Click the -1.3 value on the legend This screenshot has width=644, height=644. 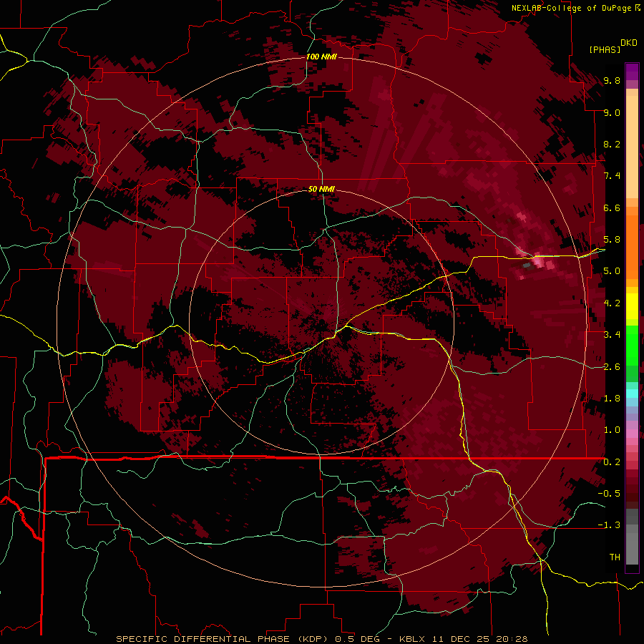click(609, 525)
